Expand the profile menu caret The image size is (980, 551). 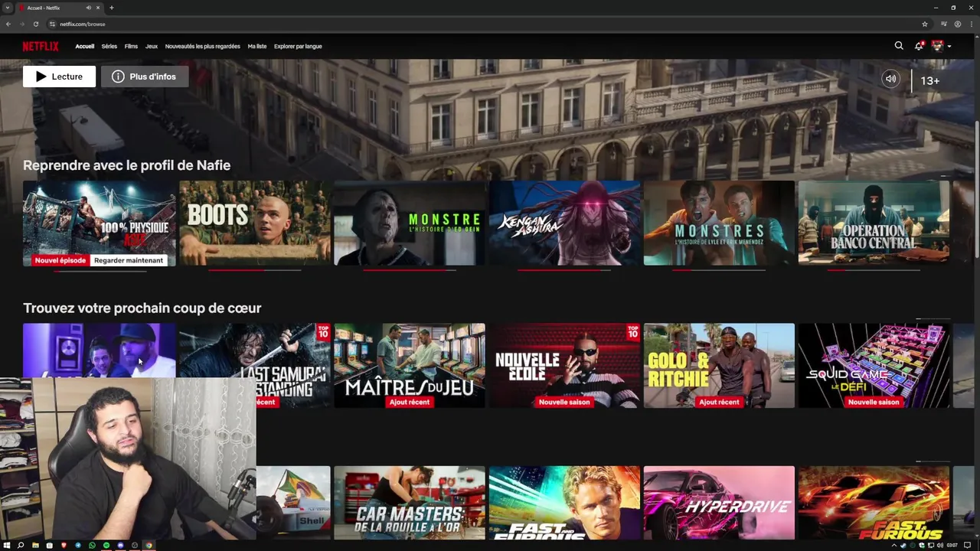point(949,47)
